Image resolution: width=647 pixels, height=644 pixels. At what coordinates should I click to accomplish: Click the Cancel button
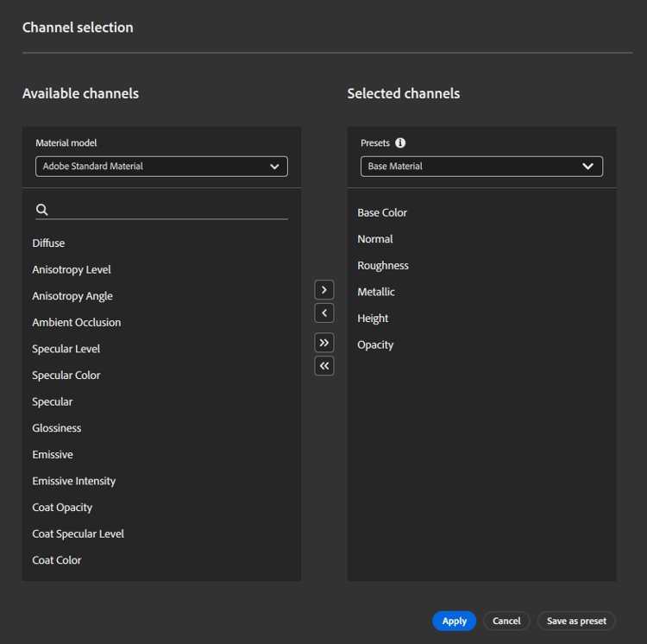coord(506,621)
